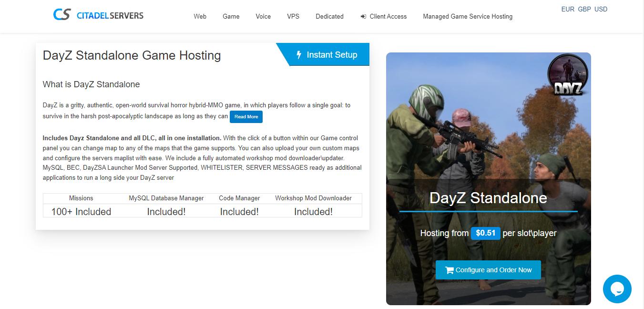This screenshot has height=309, width=644.
Task: Open Managed Game Service Hosting
Action: (468, 16)
